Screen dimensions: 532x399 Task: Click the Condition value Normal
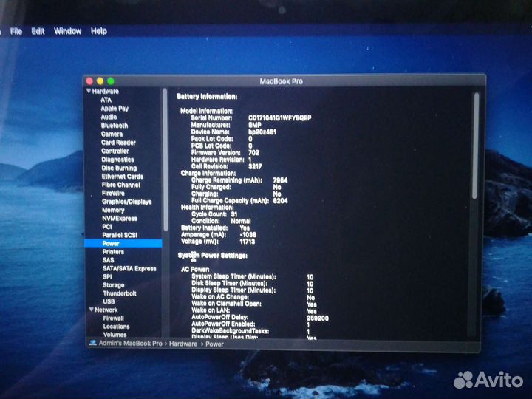241,221
